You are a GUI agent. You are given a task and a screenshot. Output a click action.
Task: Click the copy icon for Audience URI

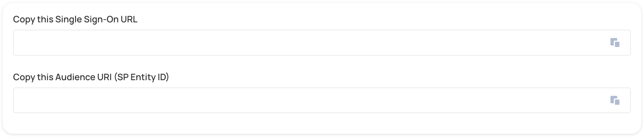click(x=615, y=100)
